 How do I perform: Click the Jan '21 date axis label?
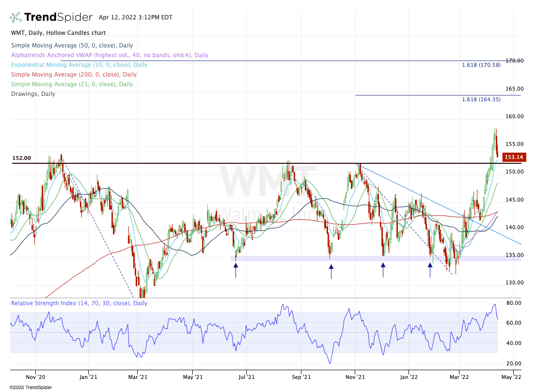88,377
